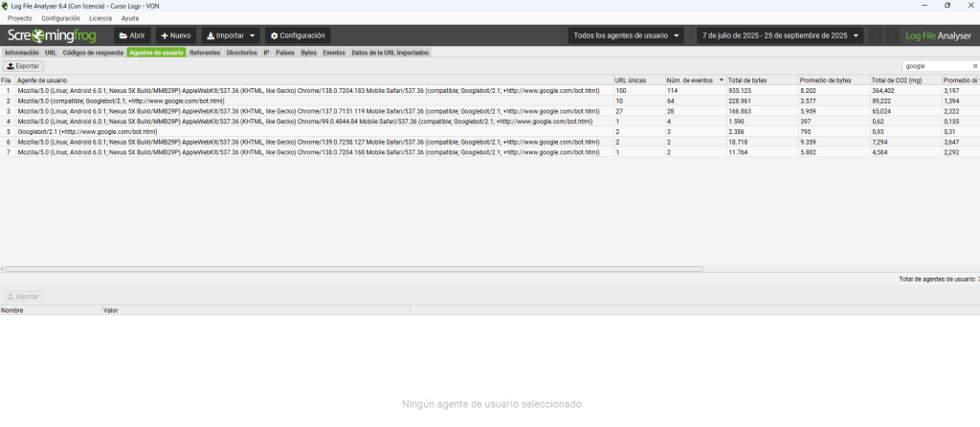Open the Configuración gear button in toolbar
The width and height of the screenshot is (980, 427).
point(297,35)
